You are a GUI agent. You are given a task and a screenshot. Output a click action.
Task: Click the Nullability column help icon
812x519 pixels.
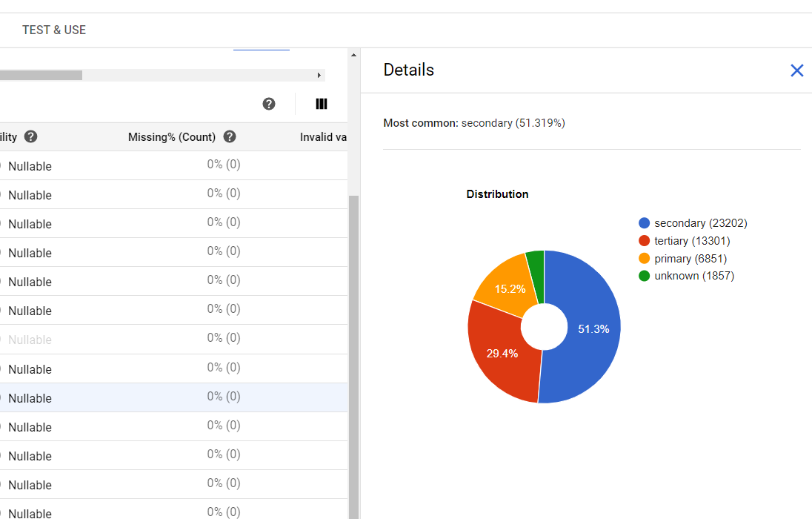tap(30, 136)
